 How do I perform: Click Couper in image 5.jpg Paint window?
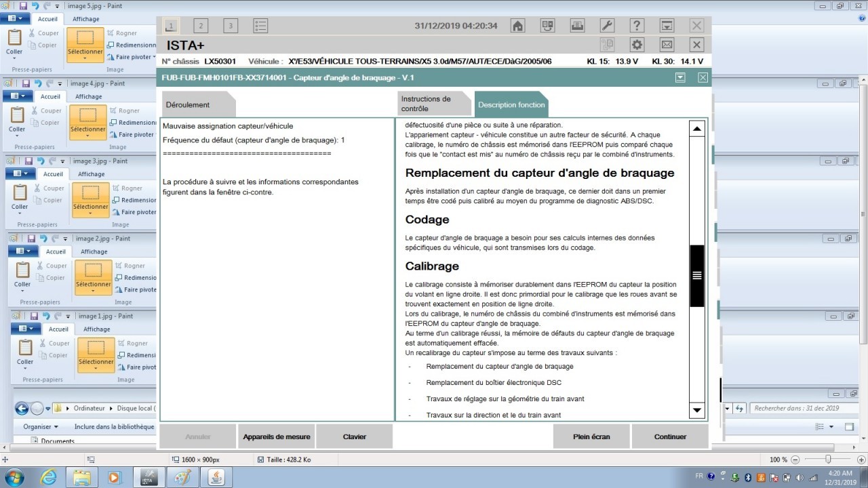[43, 33]
